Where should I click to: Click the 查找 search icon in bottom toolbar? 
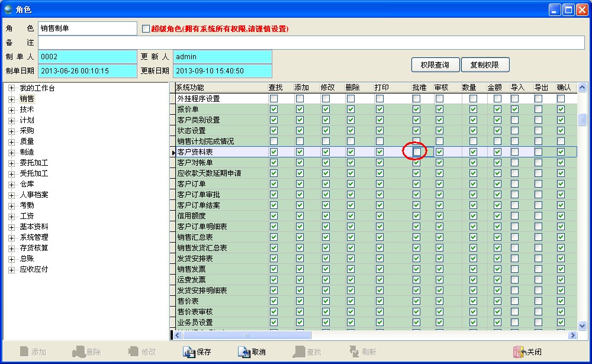click(299, 352)
